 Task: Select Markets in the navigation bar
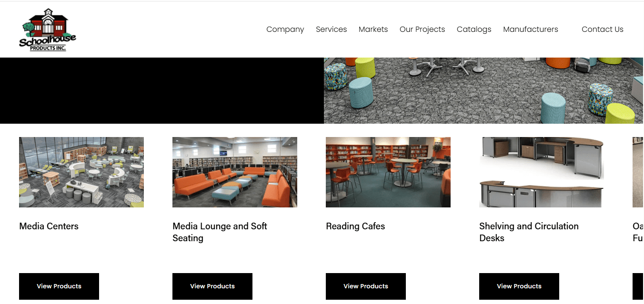point(373,29)
